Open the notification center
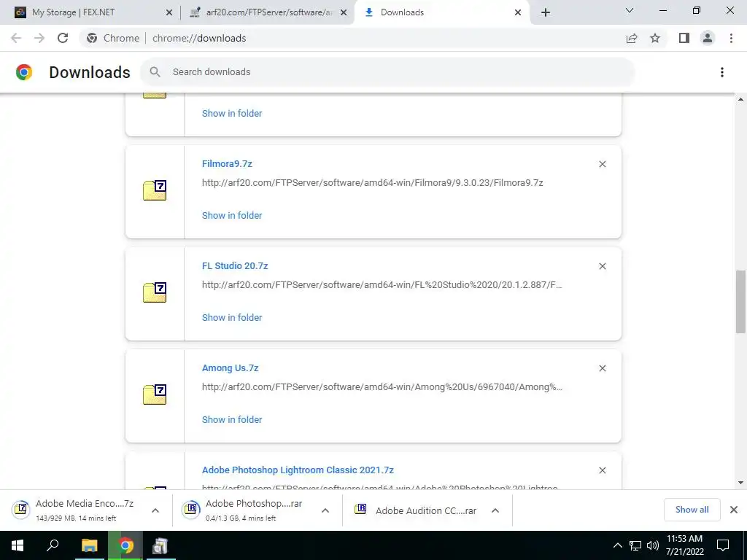Viewport: 747px width, 560px height. [x=723, y=545]
